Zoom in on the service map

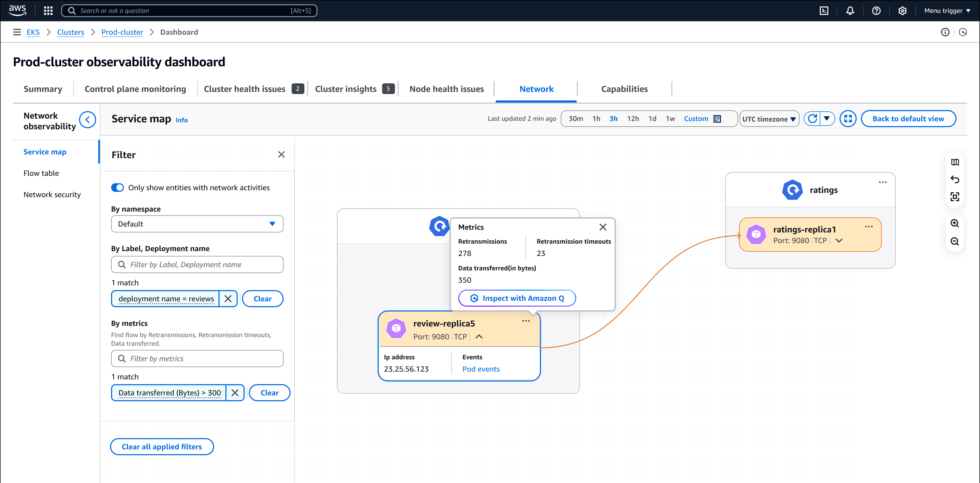(955, 223)
